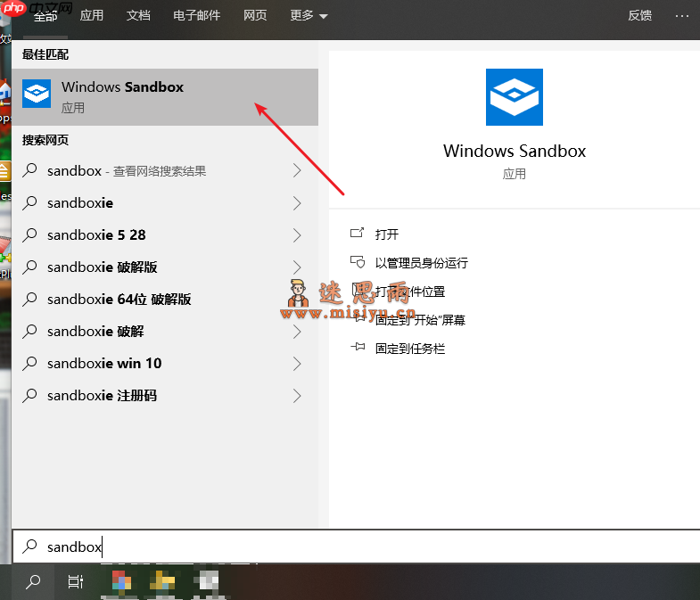Switch to the 全部 tab
The image size is (700, 600).
pos(45,16)
